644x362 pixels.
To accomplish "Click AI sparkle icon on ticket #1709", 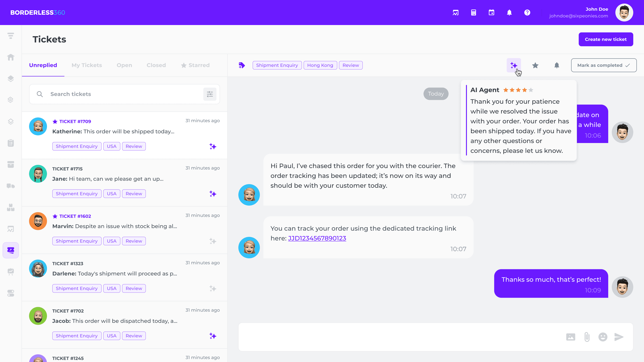I will (213, 146).
